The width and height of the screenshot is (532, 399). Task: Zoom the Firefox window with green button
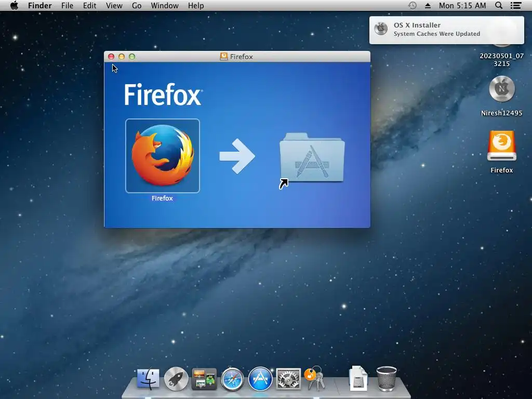click(132, 57)
